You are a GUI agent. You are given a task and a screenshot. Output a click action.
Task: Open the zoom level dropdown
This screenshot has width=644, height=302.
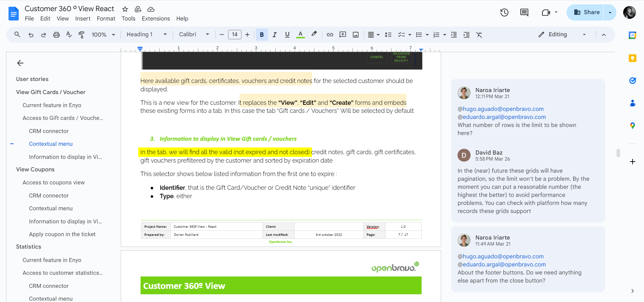103,35
